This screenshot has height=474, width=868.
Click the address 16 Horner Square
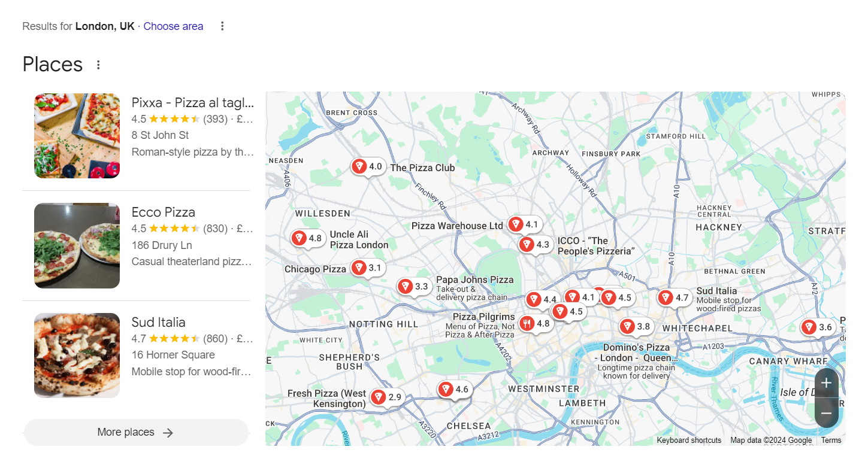173,355
